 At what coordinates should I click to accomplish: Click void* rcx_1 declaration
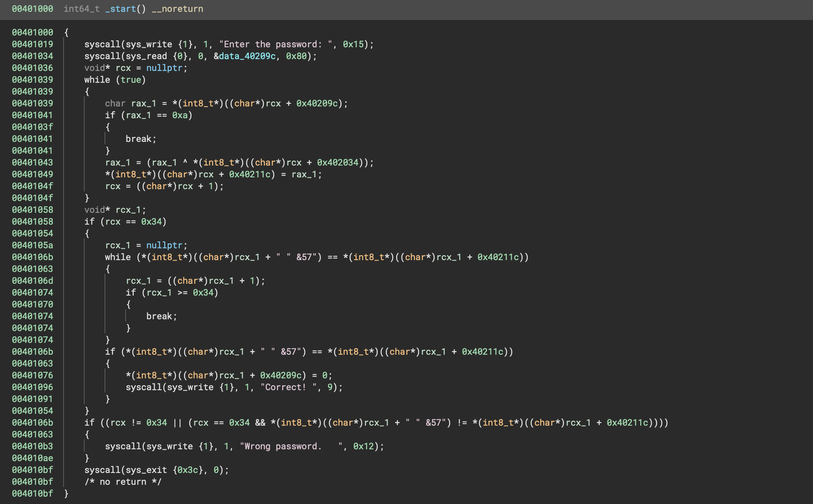point(115,210)
